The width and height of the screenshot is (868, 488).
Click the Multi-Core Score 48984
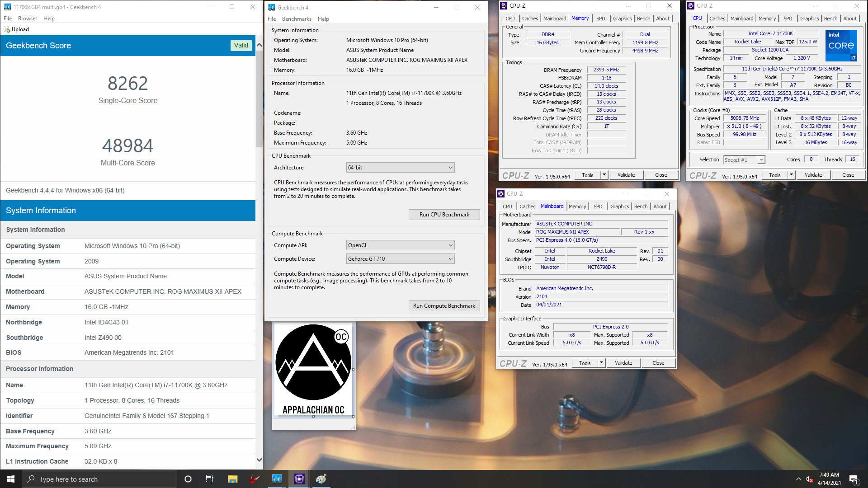128,146
